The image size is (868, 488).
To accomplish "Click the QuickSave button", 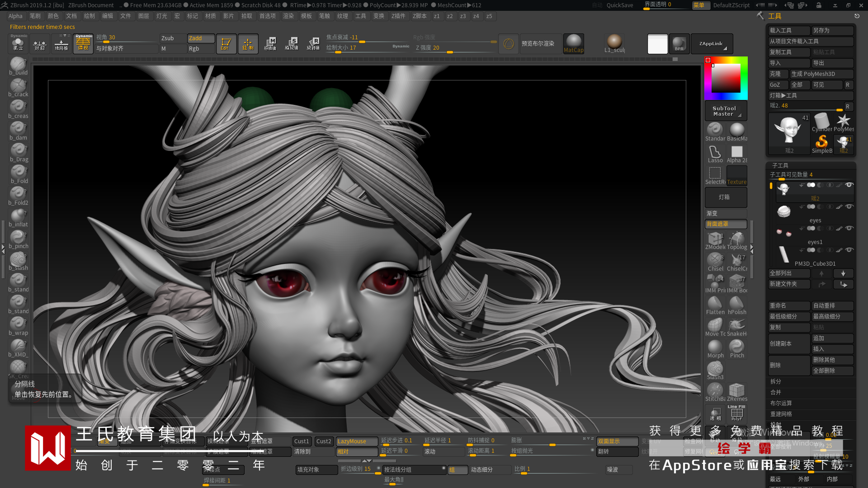I will coord(619,5).
